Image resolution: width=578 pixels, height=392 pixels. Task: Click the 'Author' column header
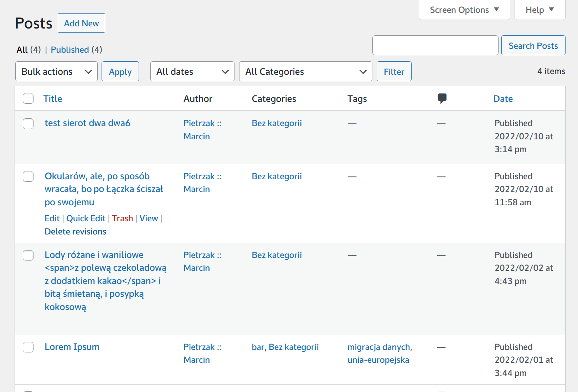198,99
